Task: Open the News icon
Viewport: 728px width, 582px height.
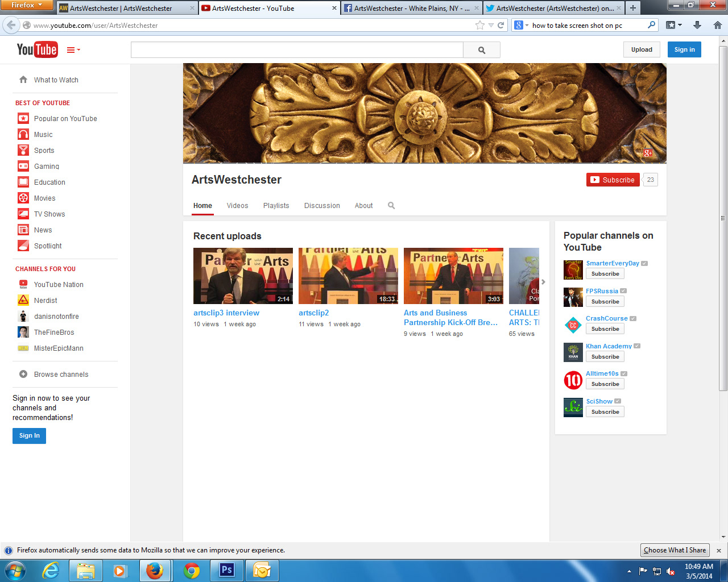Action: pos(23,230)
